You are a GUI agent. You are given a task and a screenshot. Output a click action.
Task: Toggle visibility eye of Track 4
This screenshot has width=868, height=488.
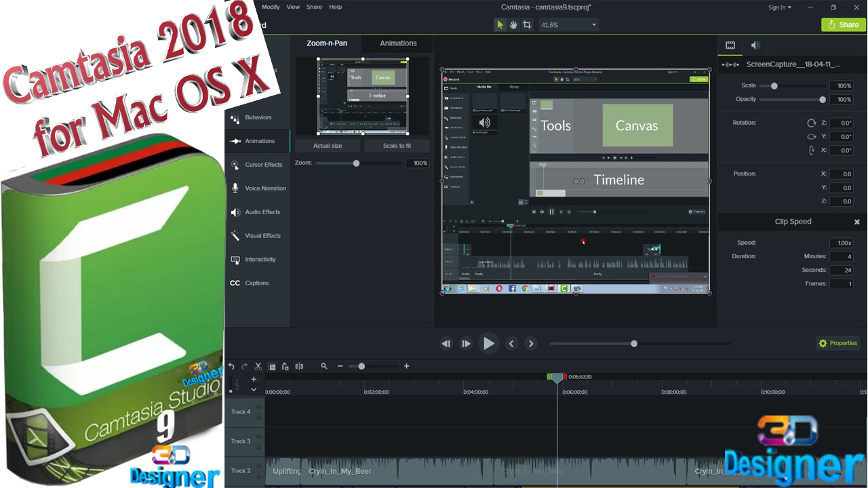coord(259,407)
